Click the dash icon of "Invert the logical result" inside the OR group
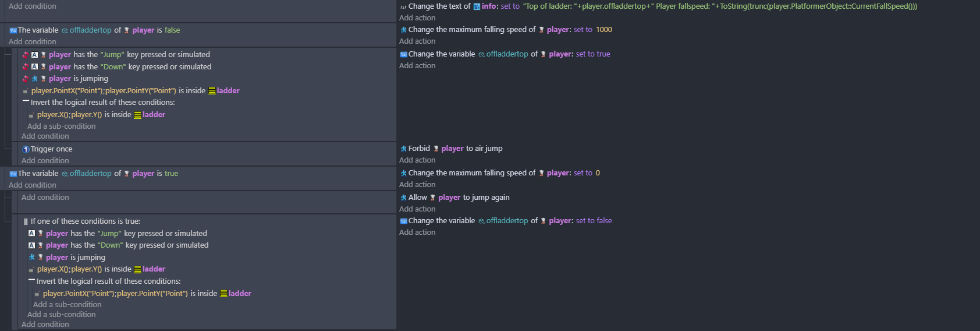 [32, 281]
